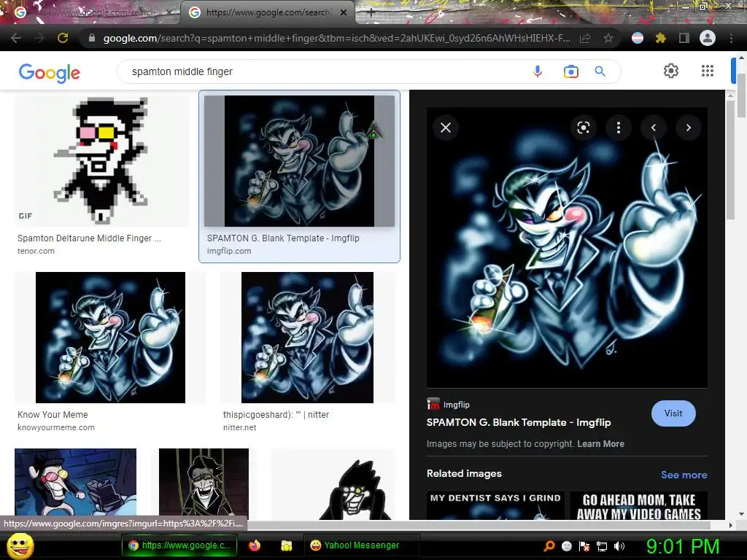Image resolution: width=747 pixels, height=560 pixels.
Task: Click the page scrollbar down arrow
Action: pos(741,514)
